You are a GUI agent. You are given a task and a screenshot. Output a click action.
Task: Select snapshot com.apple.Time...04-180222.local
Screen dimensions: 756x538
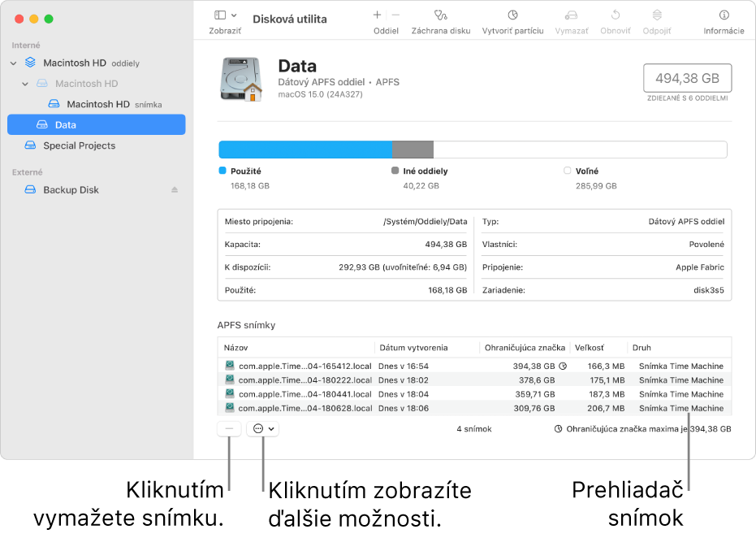[474, 380]
